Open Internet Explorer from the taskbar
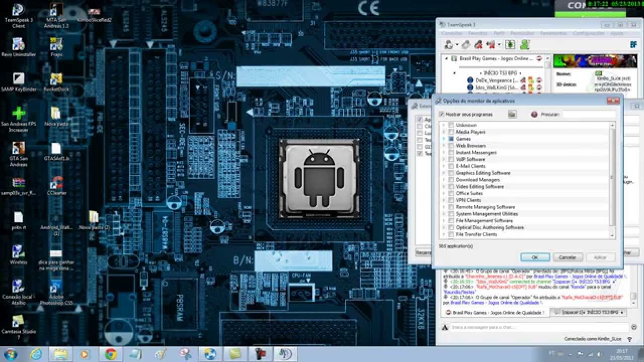This screenshot has height=362, width=644. click(36, 354)
